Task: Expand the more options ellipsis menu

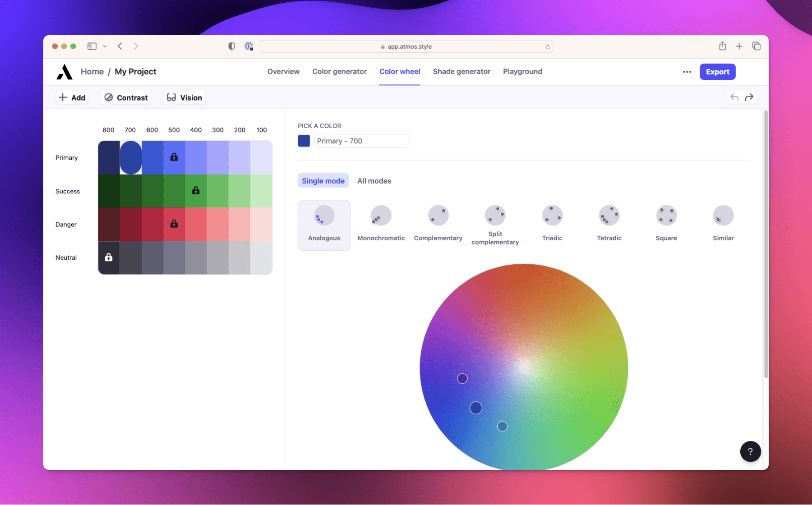Action: click(687, 71)
